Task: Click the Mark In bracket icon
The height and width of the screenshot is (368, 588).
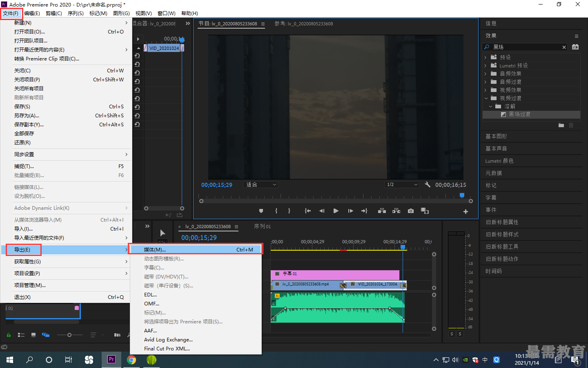Action: tap(276, 211)
